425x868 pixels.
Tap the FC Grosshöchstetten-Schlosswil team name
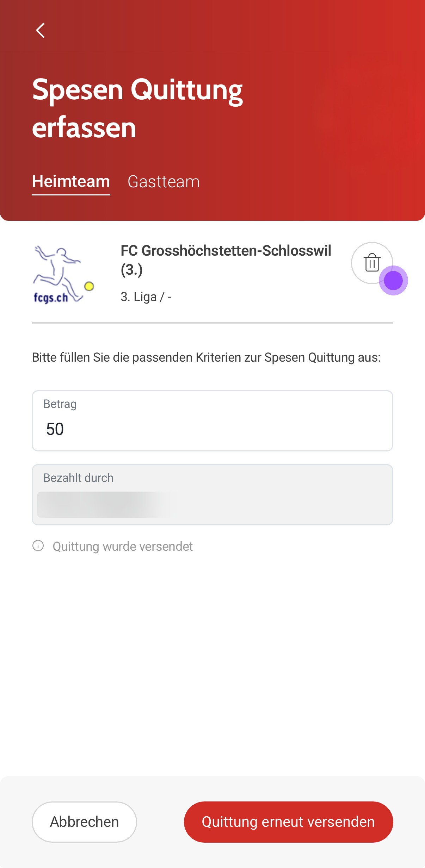[x=226, y=260]
